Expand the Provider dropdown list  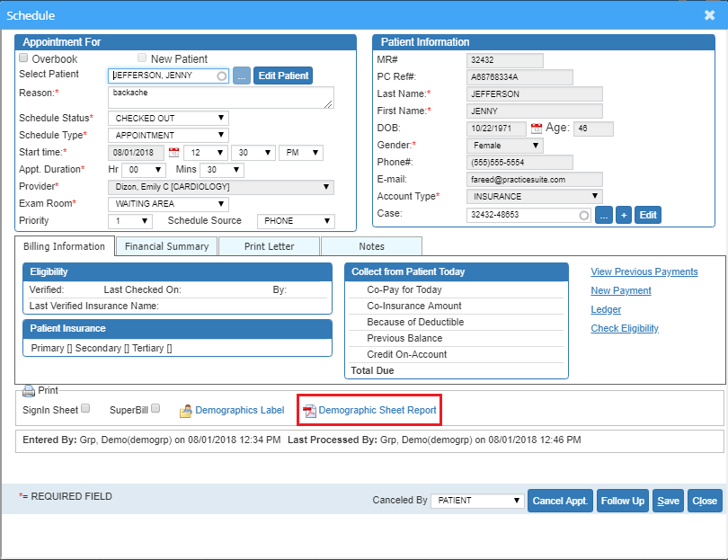click(220, 187)
